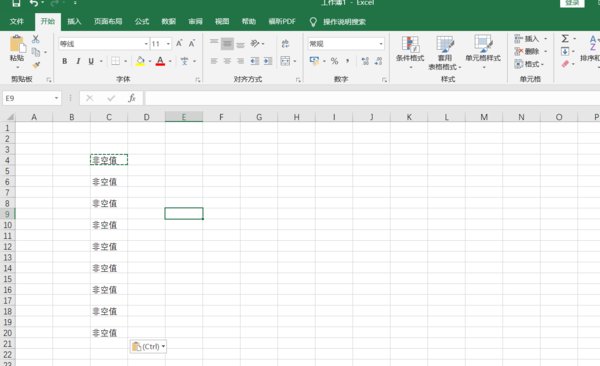
Task: Toggle italic formatting
Action: (78, 61)
